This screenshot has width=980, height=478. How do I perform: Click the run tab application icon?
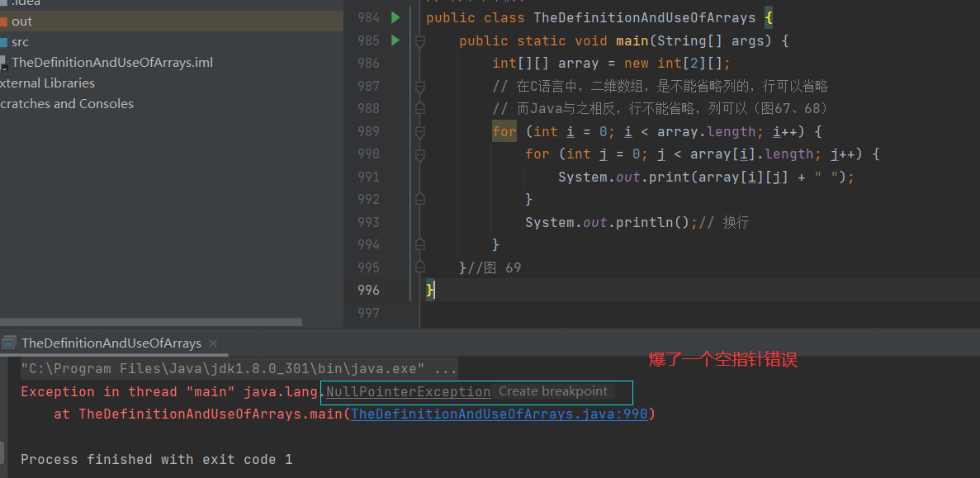coord(8,343)
